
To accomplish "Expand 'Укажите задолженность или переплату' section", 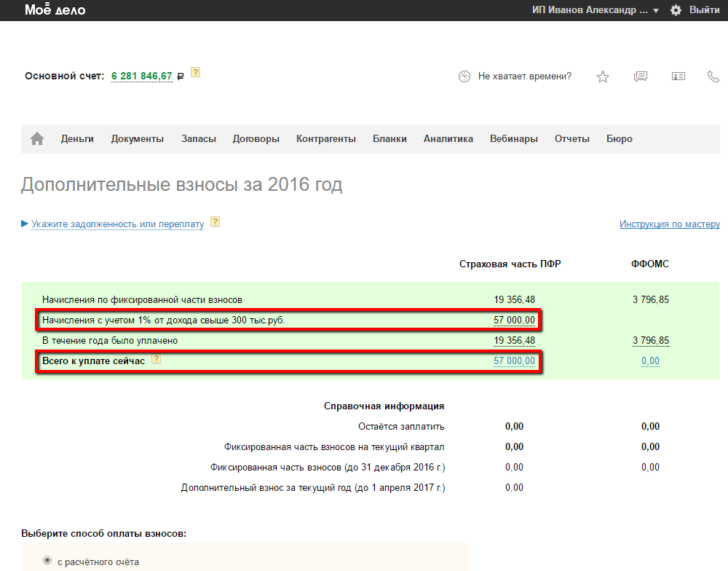I will [x=117, y=224].
